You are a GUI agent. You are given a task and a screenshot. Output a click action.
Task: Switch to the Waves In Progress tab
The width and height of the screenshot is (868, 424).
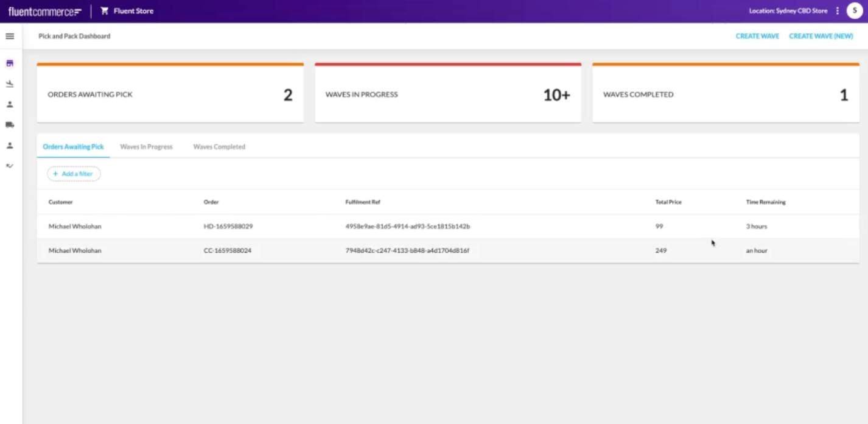[x=146, y=147]
